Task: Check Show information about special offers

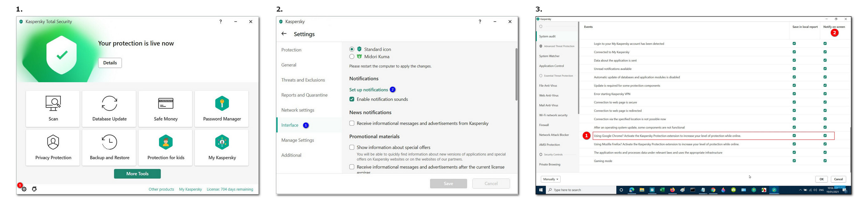Action: (352, 147)
